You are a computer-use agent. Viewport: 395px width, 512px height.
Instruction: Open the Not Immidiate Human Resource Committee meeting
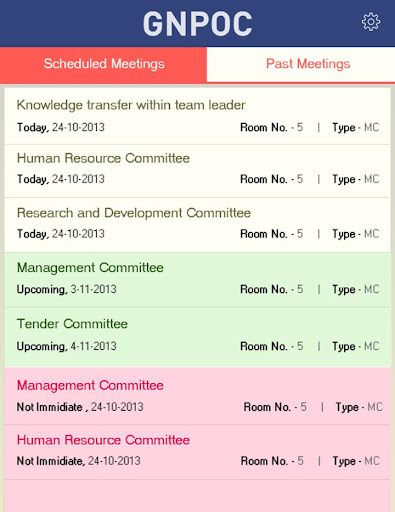pos(197,452)
